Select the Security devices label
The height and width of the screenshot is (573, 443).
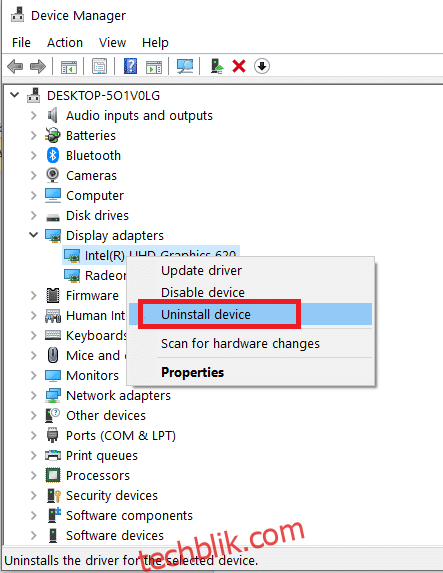(x=112, y=496)
